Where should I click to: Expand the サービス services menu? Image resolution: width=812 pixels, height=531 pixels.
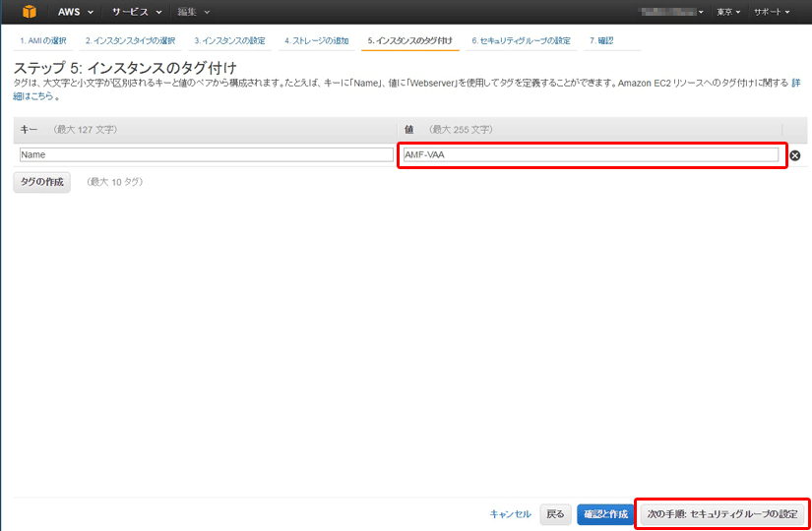click(135, 12)
